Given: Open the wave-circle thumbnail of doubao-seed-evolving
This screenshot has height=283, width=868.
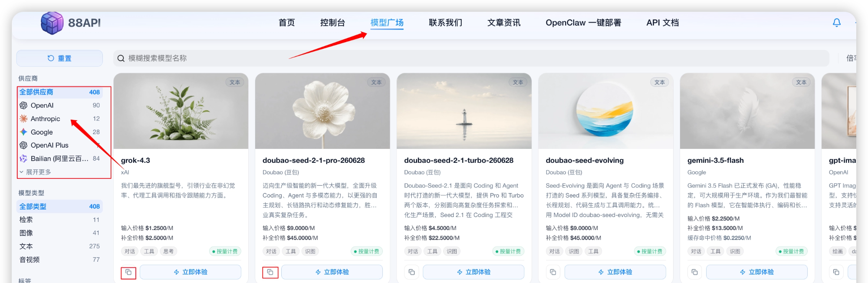Looking at the screenshot, I should tap(605, 111).
